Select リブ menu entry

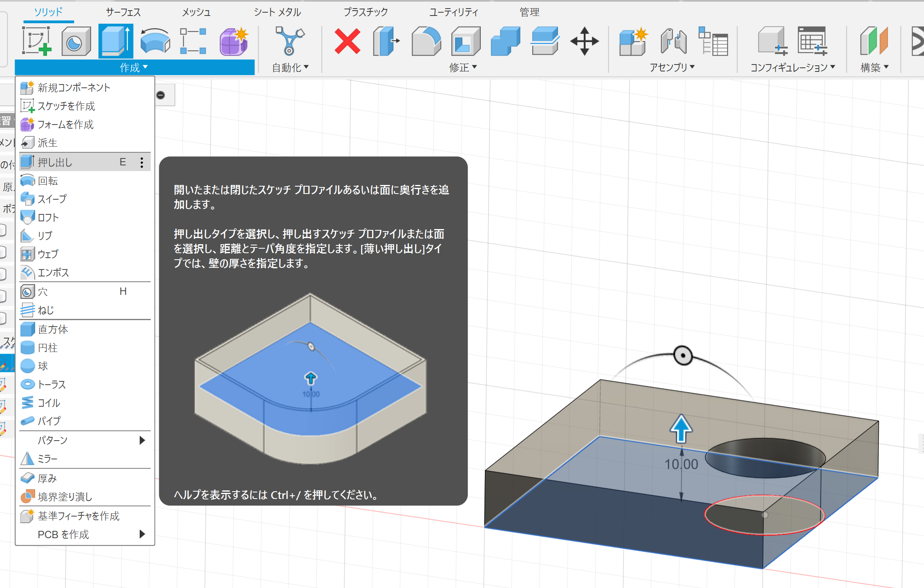tap(85, 236)
